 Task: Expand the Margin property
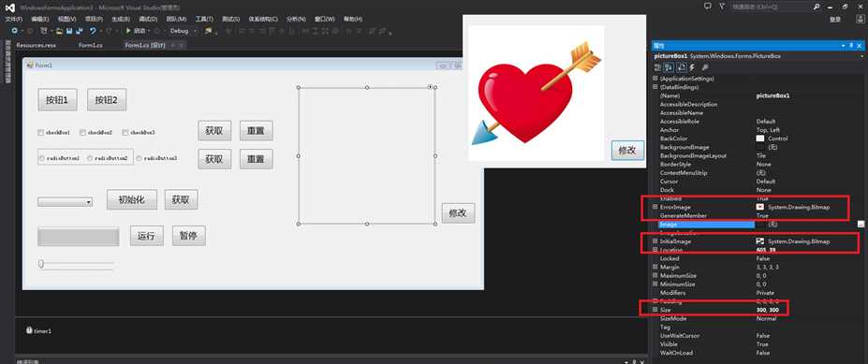pos(655,267)
